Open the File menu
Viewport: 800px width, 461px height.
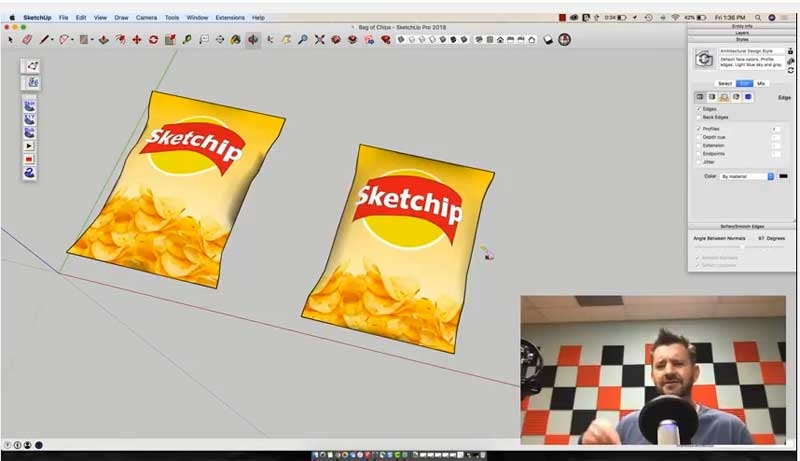(x=63, y=17)
